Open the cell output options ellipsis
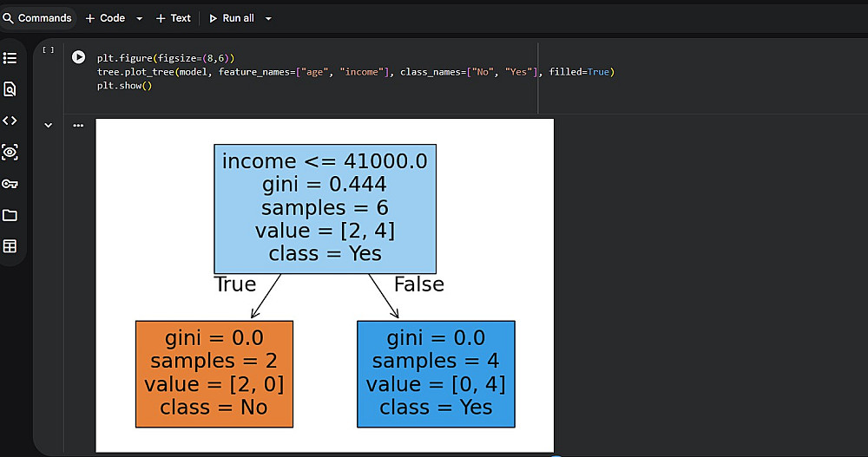 (78, 126)
